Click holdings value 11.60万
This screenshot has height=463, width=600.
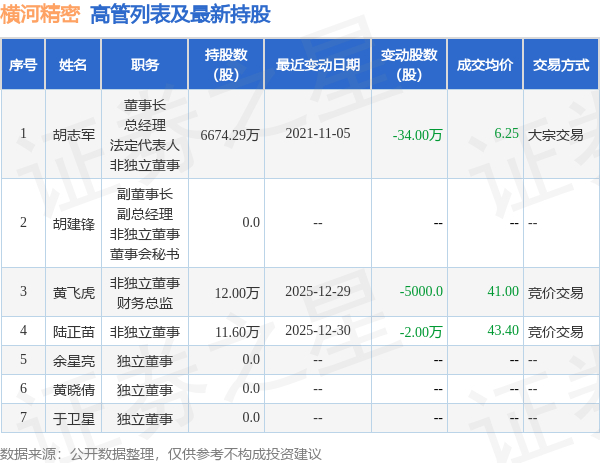click(x=237, y=332)
